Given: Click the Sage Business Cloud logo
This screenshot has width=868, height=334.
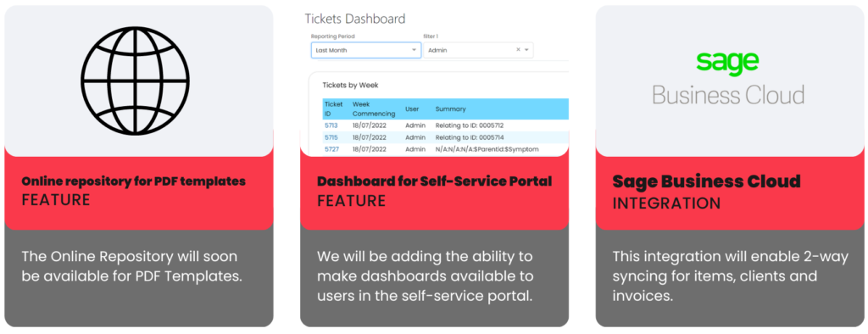Looking at the screenshot, I should click(x=728, y=79).
